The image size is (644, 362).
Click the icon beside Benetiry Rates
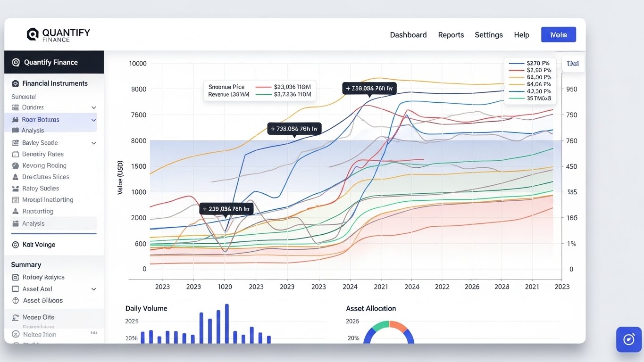pos(15,154)
